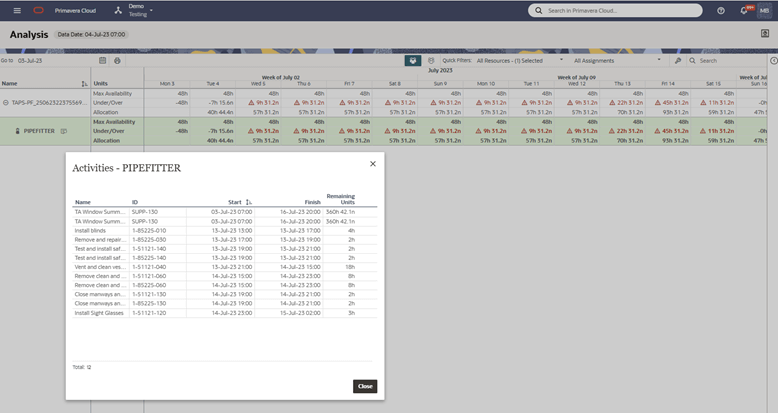Screen dimensions: 778x413
Task: Click the print icon beside Go to
Action: (117, 61)
